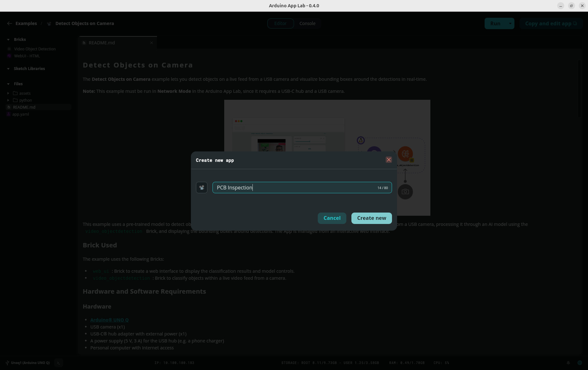Viewport: 588px width, 370px height.
Task: Expand the assets folder
Action: (8, 93)
